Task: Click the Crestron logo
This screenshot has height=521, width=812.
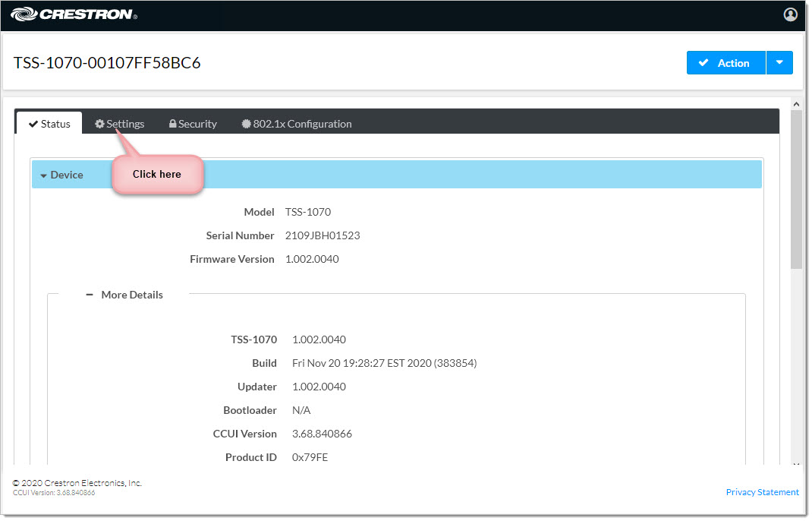Action: [74, 14]
